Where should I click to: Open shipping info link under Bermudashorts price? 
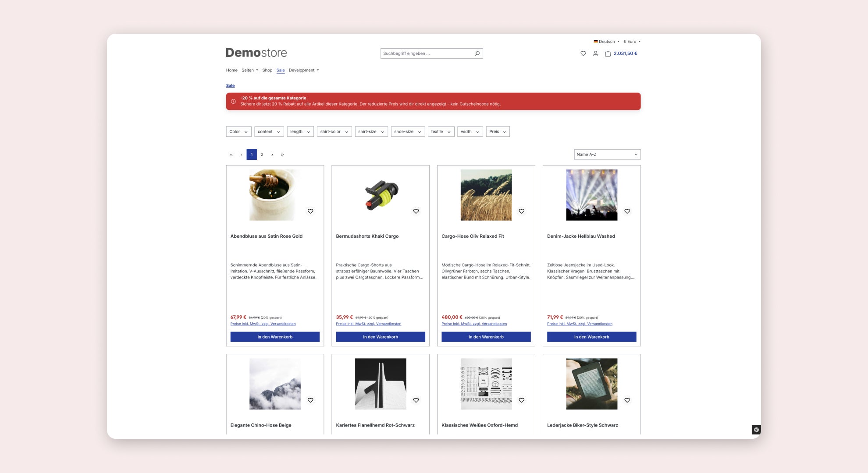[x=369, y=324]
